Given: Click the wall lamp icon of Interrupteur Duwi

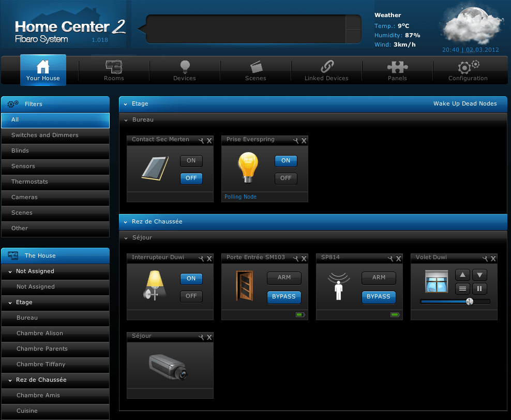Looking at the screenshot, I should pyautogui.click(x=154, y=285).
